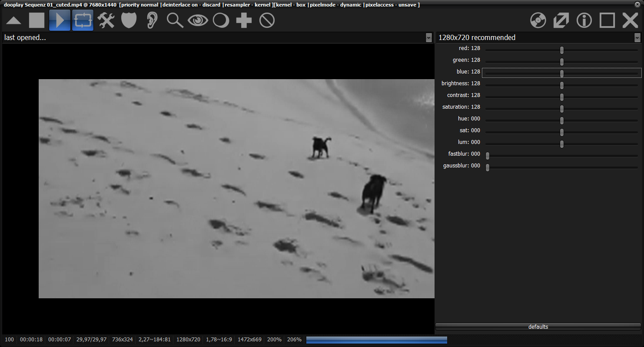
Task: Click the brightness slider handle
Action: [x=561, y=85]
